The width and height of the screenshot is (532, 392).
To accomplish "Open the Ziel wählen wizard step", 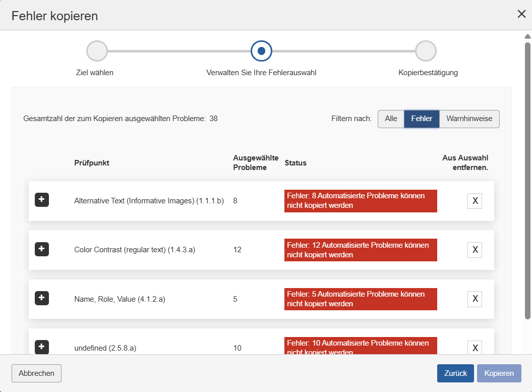I will click(96, 50).
